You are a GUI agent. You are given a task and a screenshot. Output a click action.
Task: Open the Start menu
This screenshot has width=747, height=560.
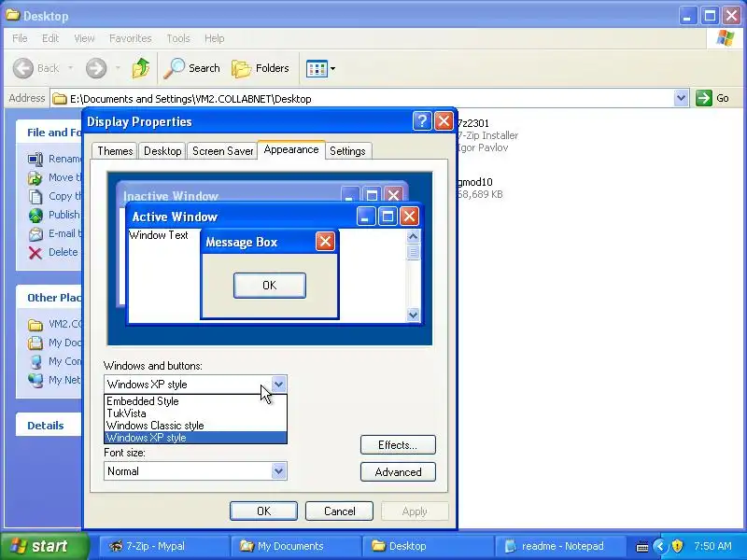(x=44, y=546)
